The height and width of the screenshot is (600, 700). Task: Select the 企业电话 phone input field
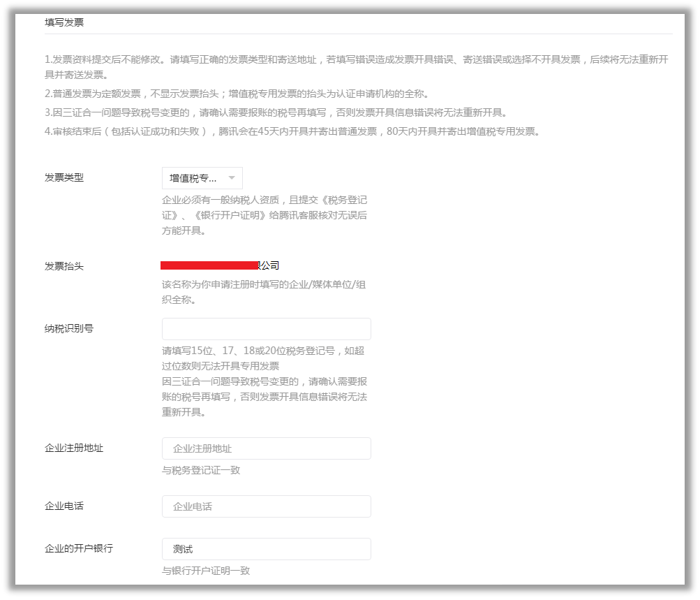tap(265, 506)
